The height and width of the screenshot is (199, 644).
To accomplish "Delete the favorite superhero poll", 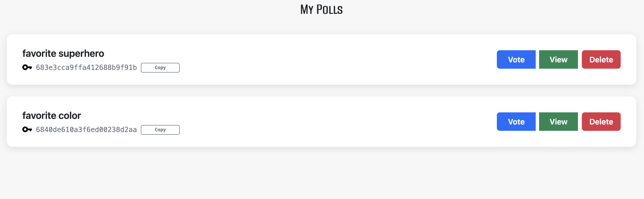I will 601,59.
